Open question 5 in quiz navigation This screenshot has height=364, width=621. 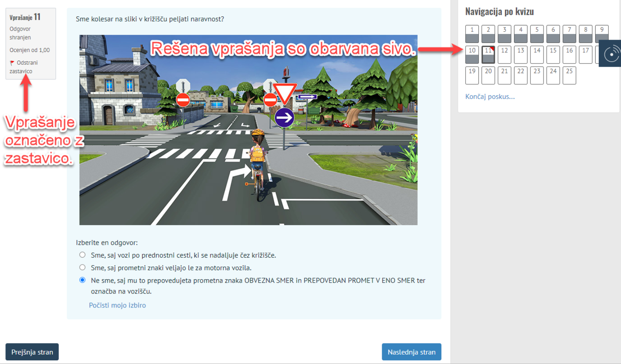(x=537, y=34)
